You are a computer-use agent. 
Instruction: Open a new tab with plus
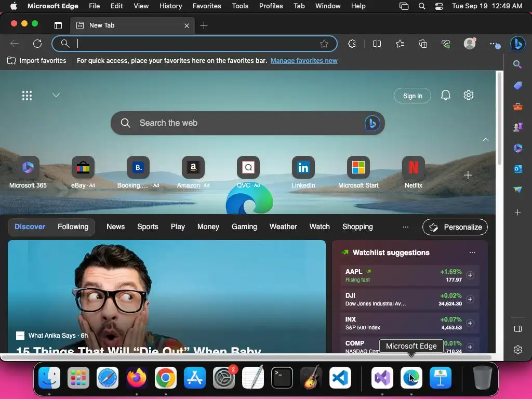point(204,25)
